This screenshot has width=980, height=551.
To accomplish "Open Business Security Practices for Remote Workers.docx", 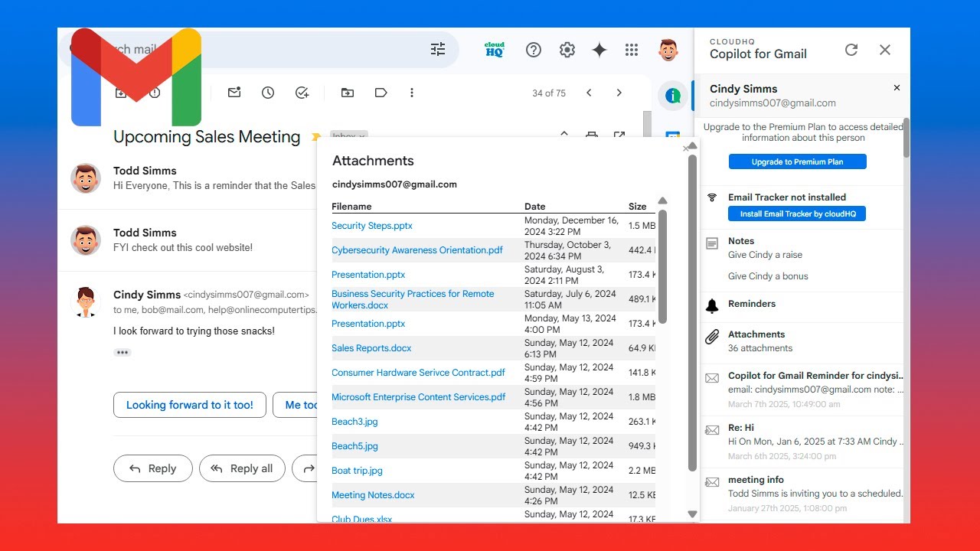I will (x=413, y=299).
